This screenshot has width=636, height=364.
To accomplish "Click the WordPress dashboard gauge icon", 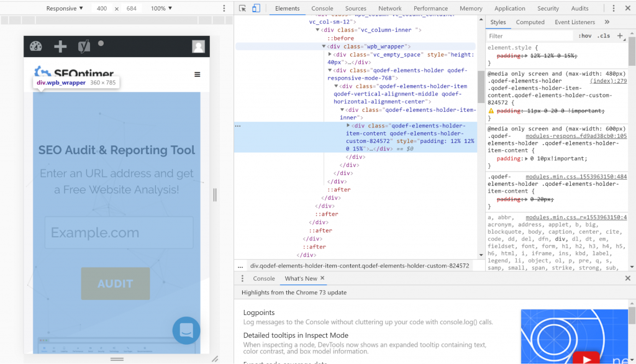I will tap(36, 47).
